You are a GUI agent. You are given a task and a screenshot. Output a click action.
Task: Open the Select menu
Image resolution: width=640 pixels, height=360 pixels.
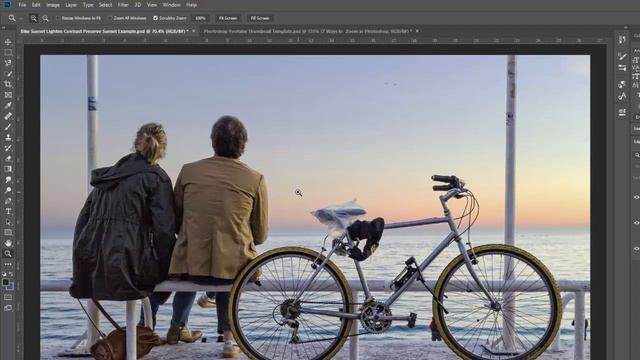click(x=105, y=5)
